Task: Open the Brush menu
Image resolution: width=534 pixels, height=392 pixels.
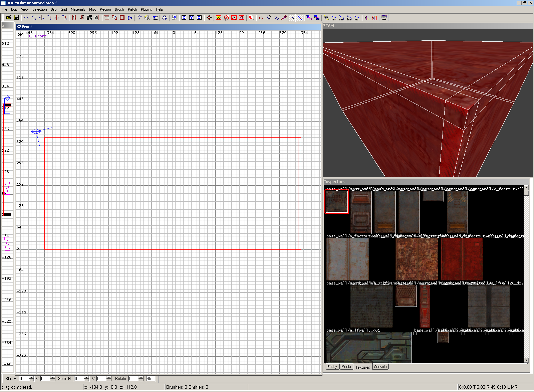Action: (119, 9)
